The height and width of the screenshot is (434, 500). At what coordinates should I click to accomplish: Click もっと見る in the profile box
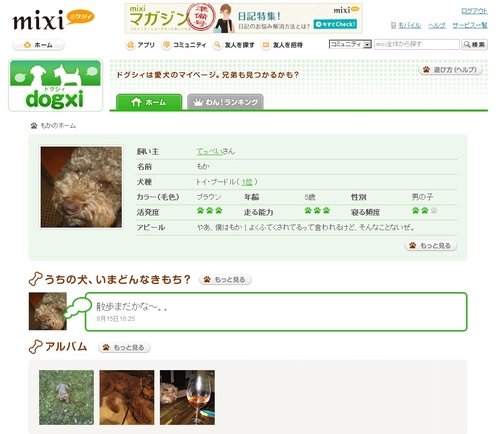tap(431, 246)
